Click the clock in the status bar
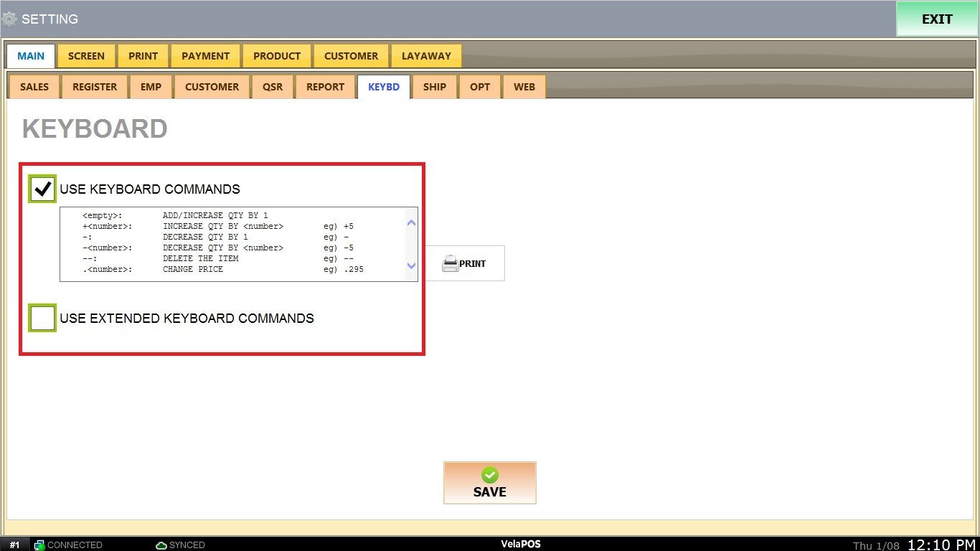This screenshot has height=551, width=980. click(x=941, y=545)
